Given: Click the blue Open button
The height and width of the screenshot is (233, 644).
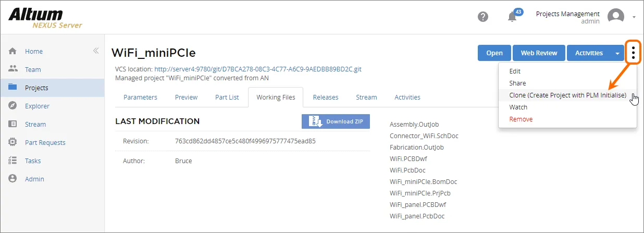Looking at the screenshot, I should 494,53.
